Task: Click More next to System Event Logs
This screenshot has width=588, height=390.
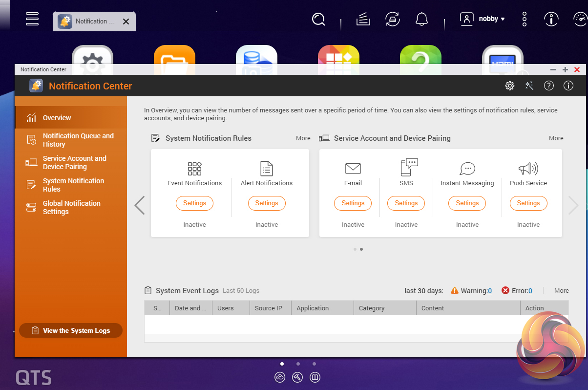Action: coord(562,291)
